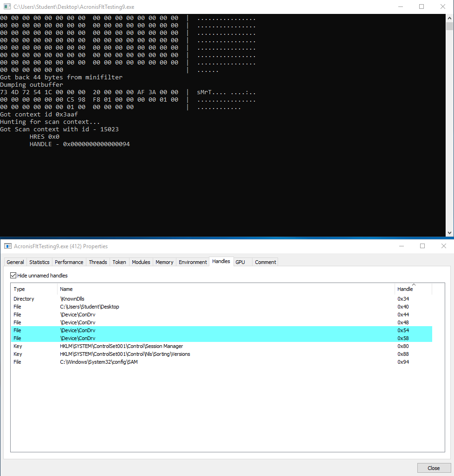Select the Handles tab

point(221,261)
